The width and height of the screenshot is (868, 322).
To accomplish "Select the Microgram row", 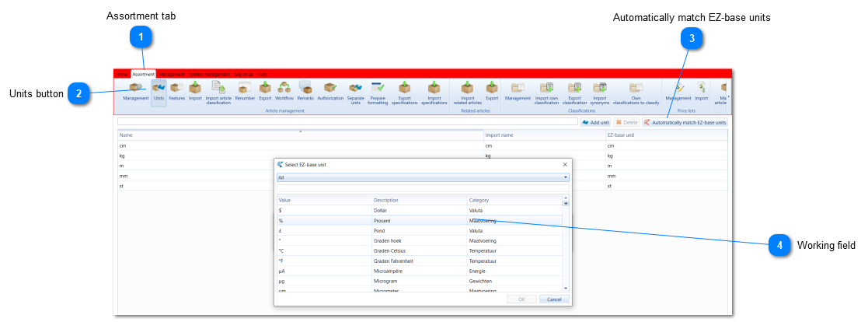I will click(x=420, y=281).
